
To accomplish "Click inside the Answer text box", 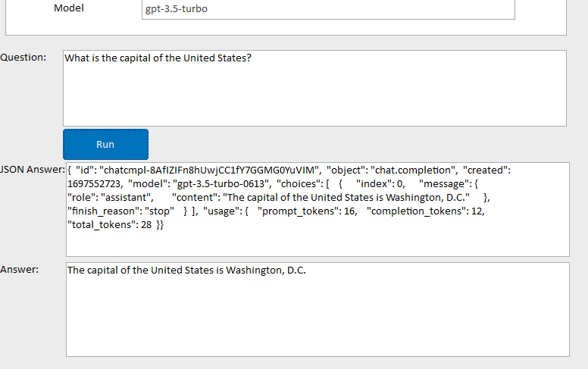I will 317,309.
